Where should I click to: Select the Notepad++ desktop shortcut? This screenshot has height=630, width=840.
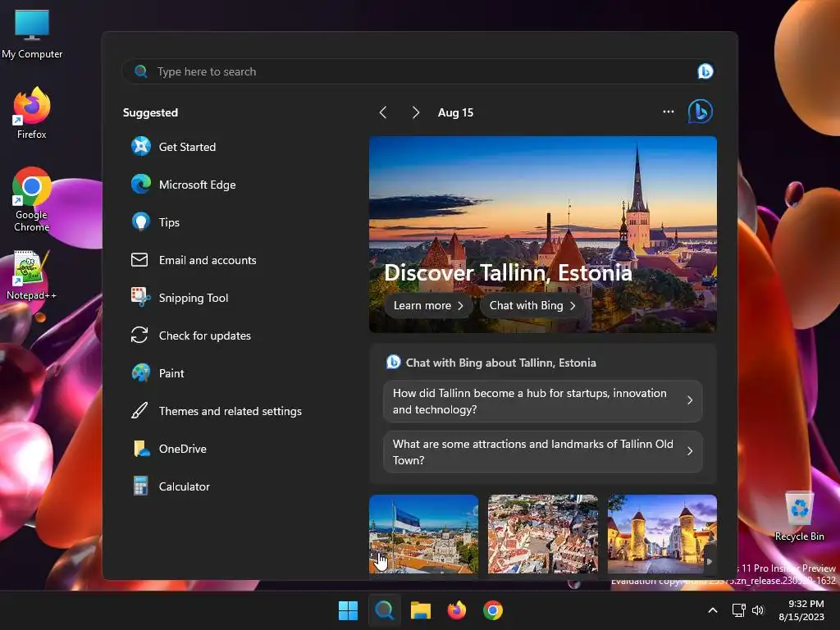32,276
